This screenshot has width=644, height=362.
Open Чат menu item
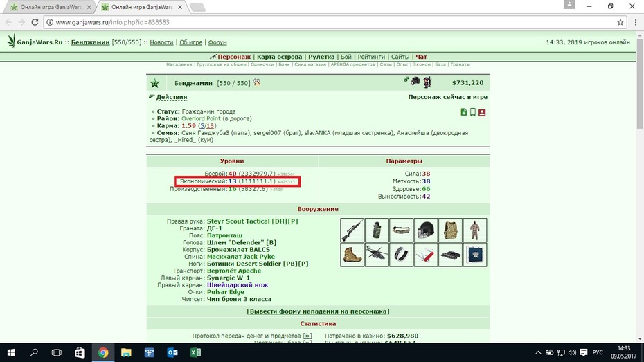coord(421,57)
